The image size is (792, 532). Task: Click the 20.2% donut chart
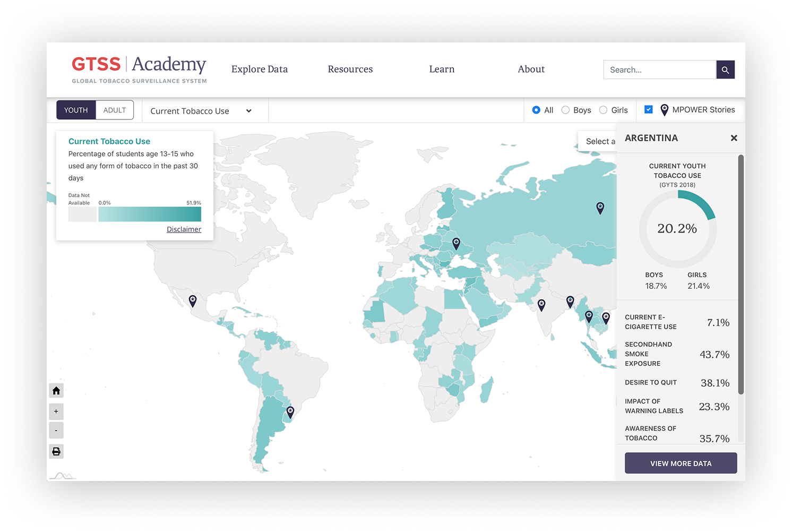coord(677,229)
